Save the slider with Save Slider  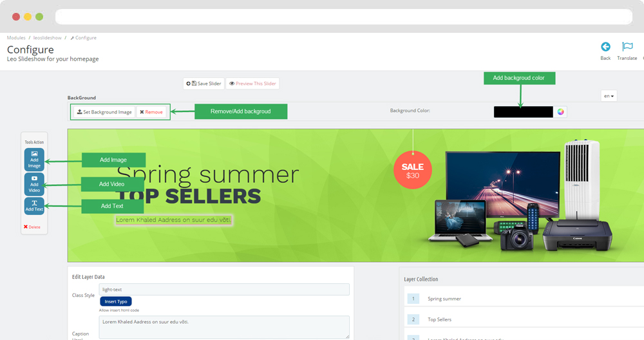204,83
